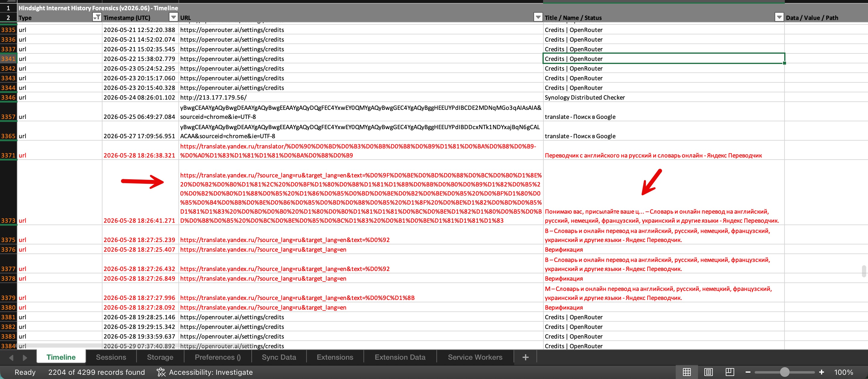Click the Accessibility checker icon in the status bar
868x379 pixels.
click(161, 372)
